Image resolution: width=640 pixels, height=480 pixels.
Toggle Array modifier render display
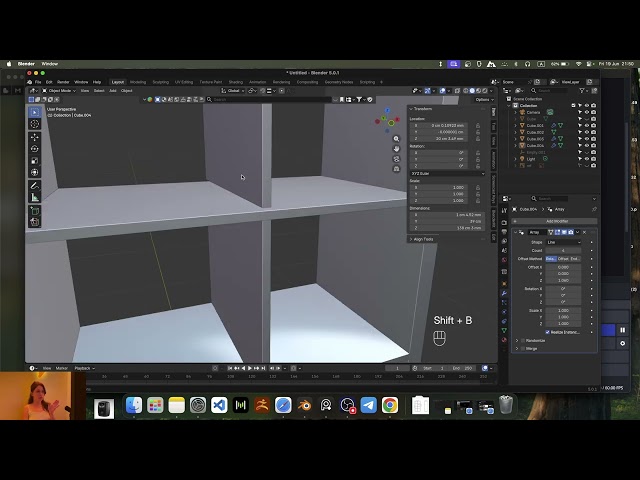(571, 232)
